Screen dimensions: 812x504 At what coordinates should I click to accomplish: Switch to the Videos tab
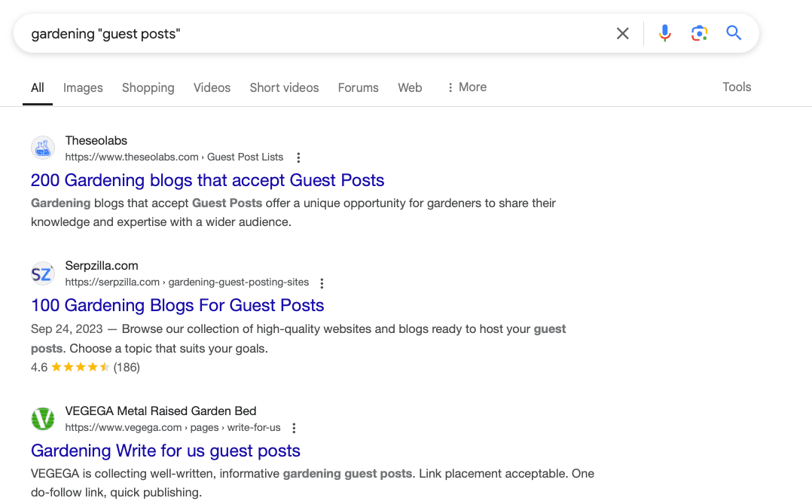(x=212, y=87)
